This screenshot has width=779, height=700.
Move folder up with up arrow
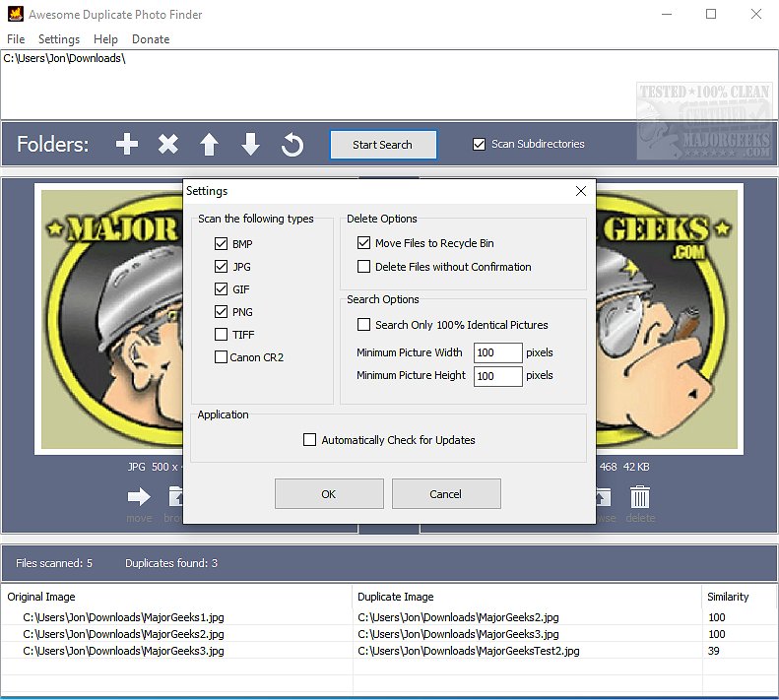click(209, 145)
